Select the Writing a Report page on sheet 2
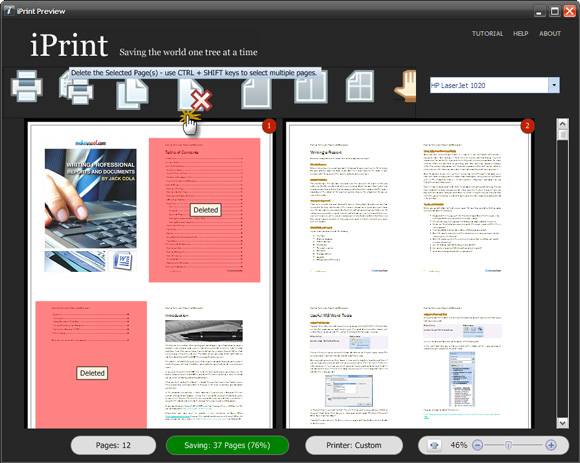 (x=349, y=210)
